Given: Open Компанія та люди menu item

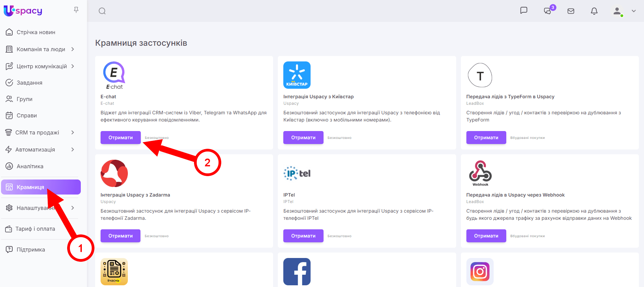Looking at the screenshot, I should tap(41, 49).
